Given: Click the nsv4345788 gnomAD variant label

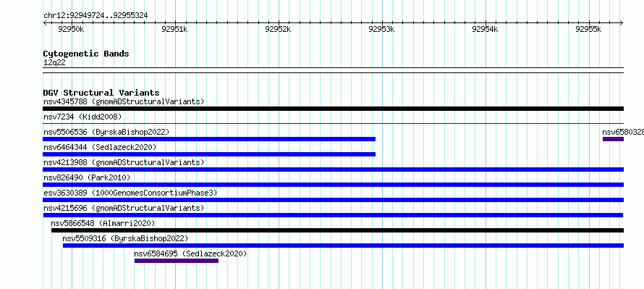Looking at the screenshot, I should [x=124, y=101].
